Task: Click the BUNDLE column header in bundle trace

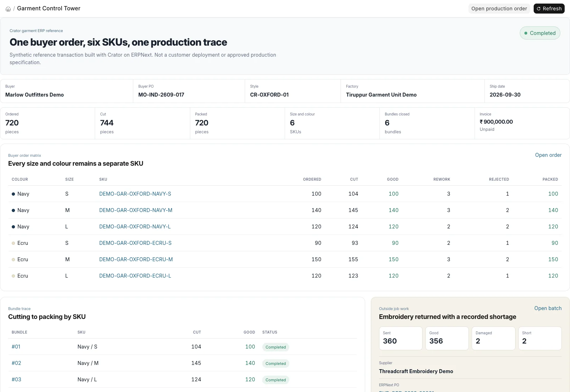Action: [x=20, y=332]
